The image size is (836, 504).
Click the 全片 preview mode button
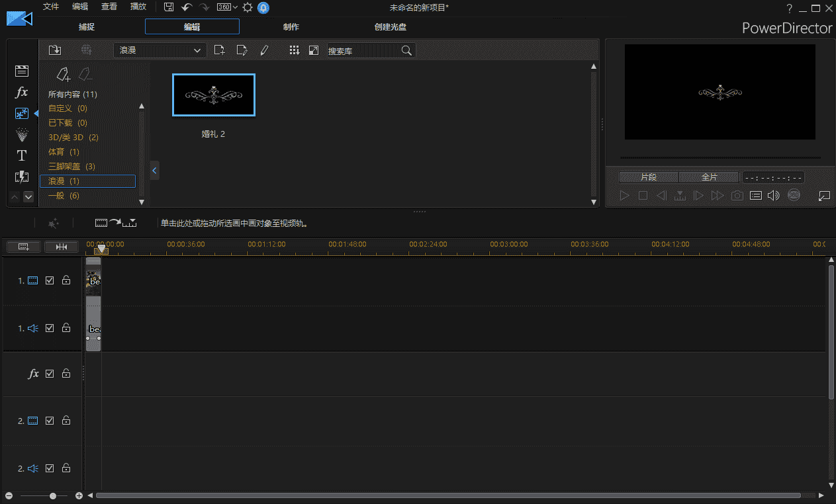709,177
